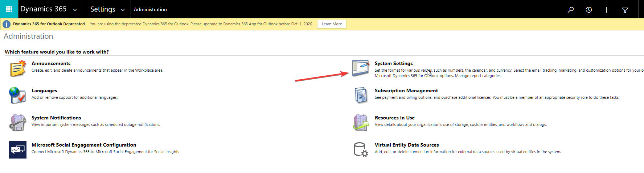644x173 pixels.
Task: Click the plus quick create icon
Action: (606, 10)
